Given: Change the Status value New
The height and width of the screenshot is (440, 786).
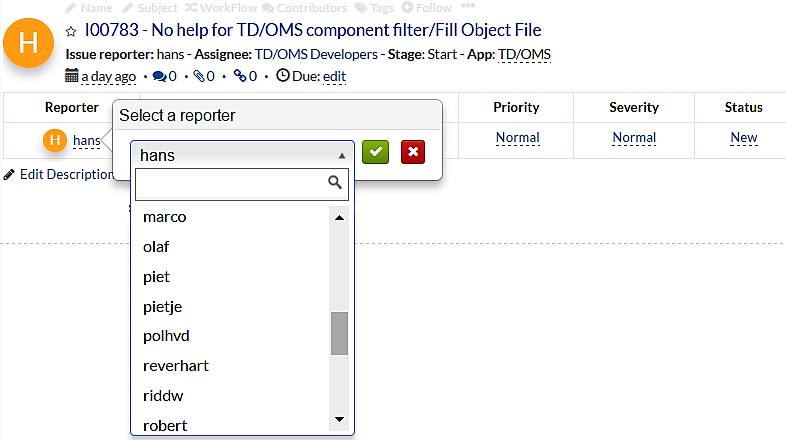Looking at the screenshot, I should pos(743,138).
